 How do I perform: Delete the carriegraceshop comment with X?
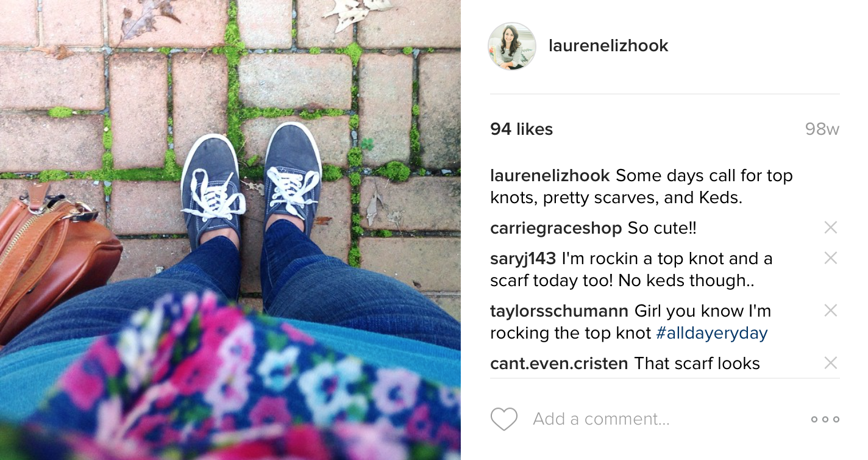coord(830,228)
